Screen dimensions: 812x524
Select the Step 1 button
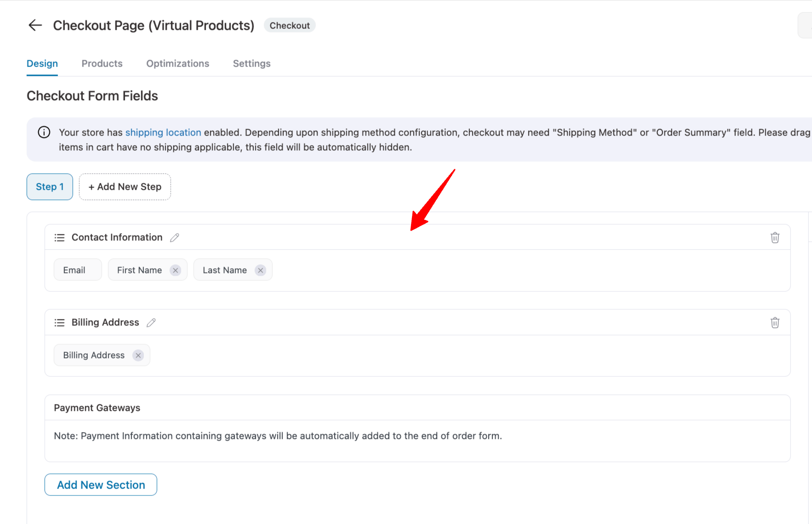click(50, 187)
